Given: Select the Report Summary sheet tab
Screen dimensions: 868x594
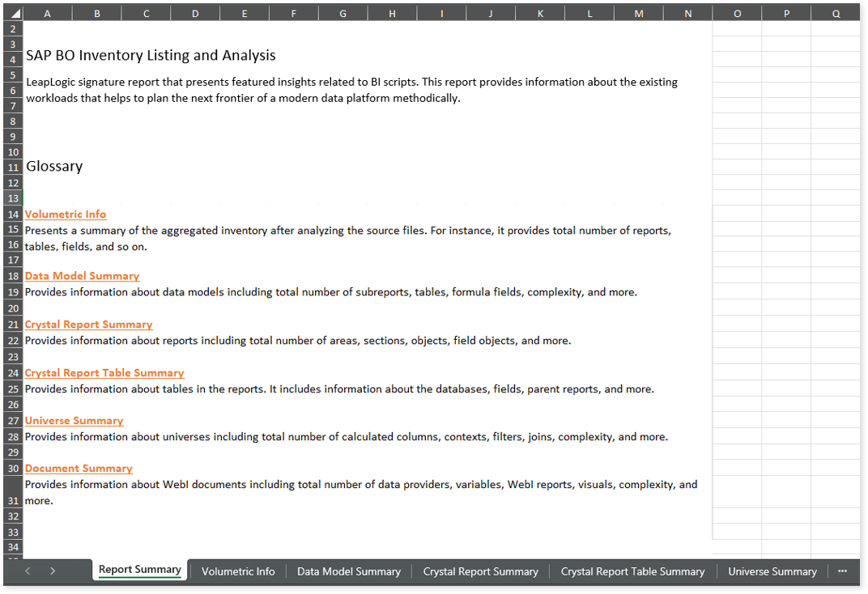Looking at the screenshot, I should coord(139,570).
